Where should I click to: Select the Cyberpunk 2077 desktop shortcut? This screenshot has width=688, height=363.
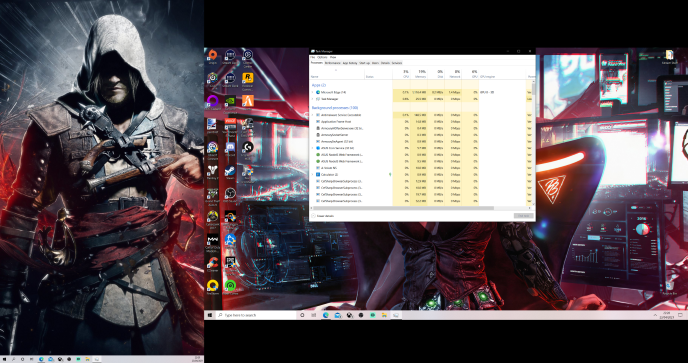[x=212, y=216]
